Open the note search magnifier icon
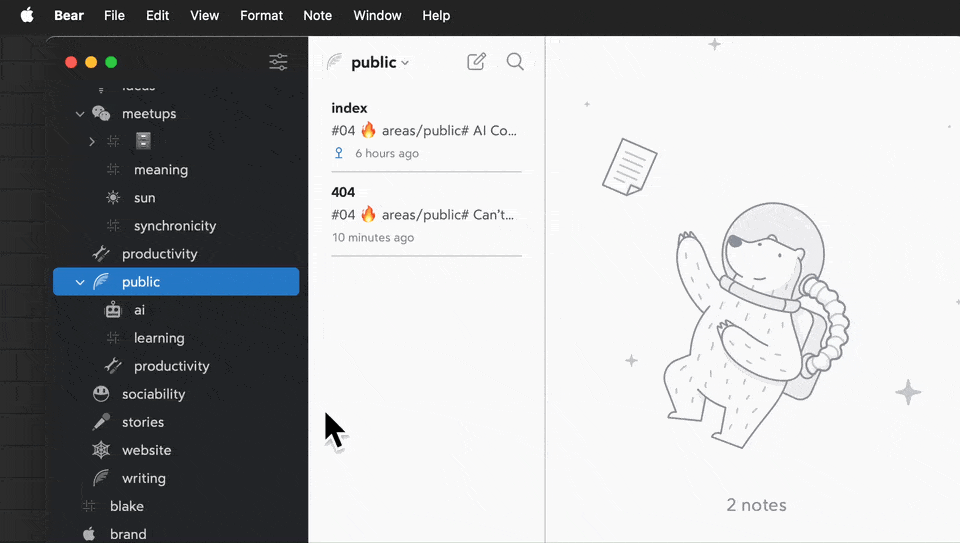This screenshot has height=543, width=960. (515, 62)
